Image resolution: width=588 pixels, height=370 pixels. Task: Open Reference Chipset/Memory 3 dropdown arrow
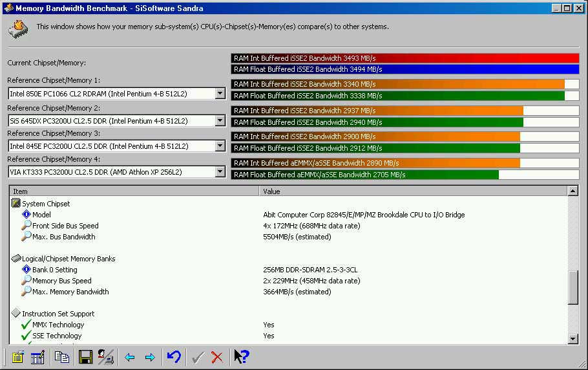pos(220,146)
